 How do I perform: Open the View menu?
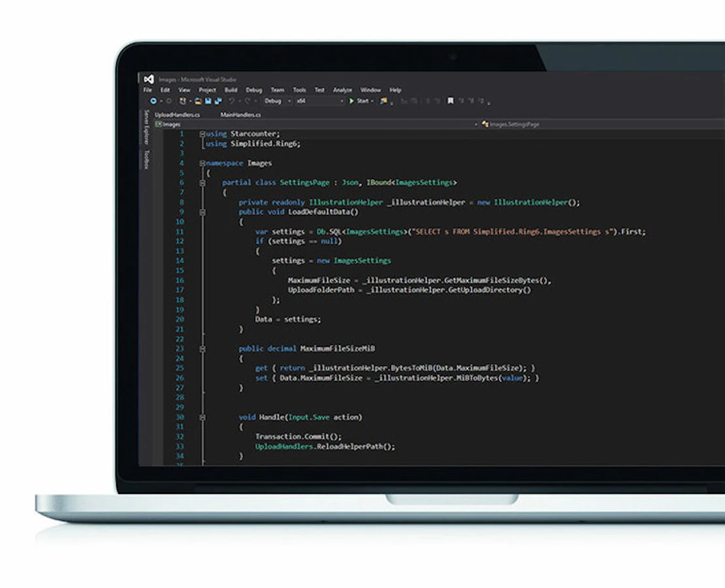tap(184, 90)
